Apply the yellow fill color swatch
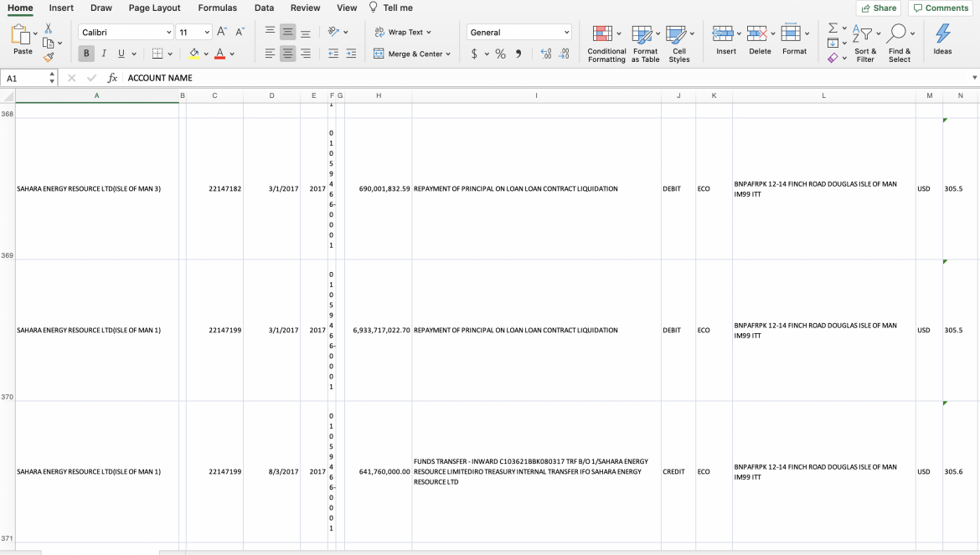Viewport: 980px width, 555px height. (x=194, y=54)
